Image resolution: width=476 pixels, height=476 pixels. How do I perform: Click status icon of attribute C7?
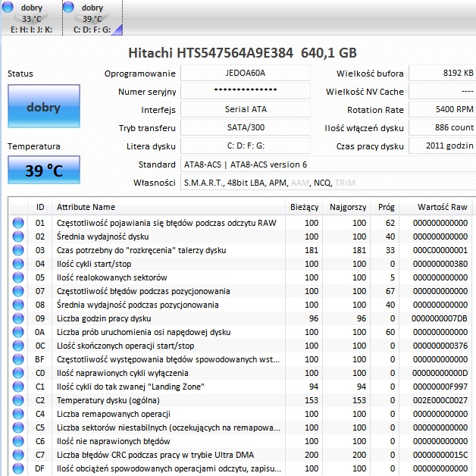pyautogui.click(x=18, y=455)
